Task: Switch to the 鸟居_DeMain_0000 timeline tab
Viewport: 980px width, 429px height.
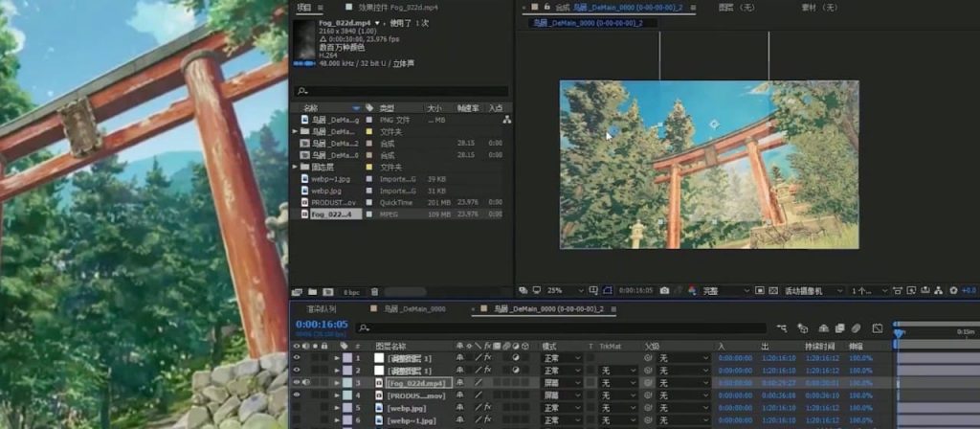Action: pyautogui.click(x=414, y=309)
